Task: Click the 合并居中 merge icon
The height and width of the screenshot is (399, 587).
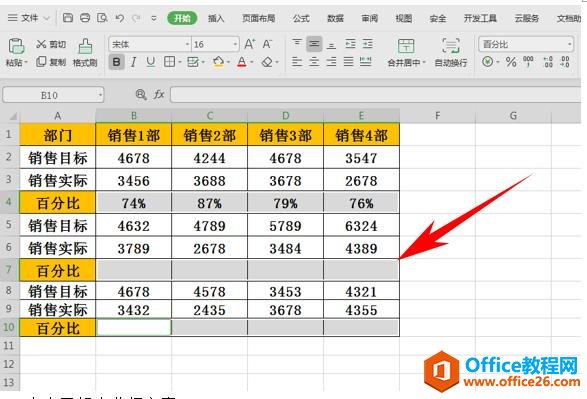Action: [x=406, y=46]
